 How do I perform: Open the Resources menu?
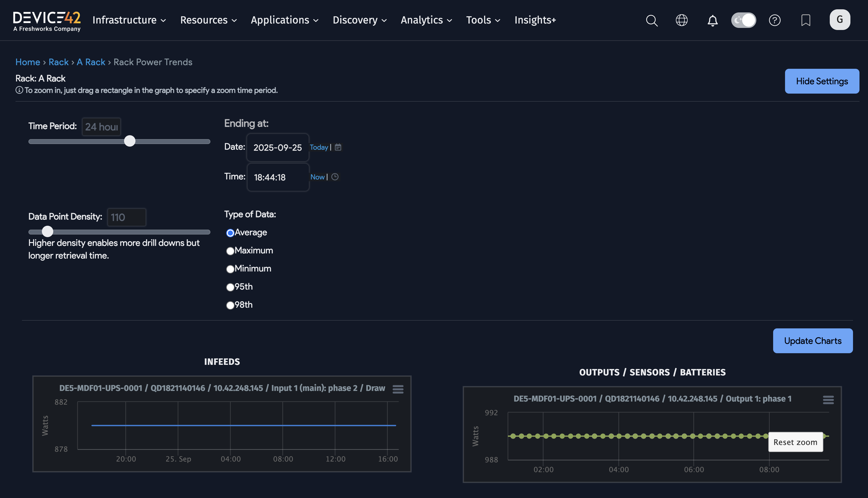tap(208, 20)
